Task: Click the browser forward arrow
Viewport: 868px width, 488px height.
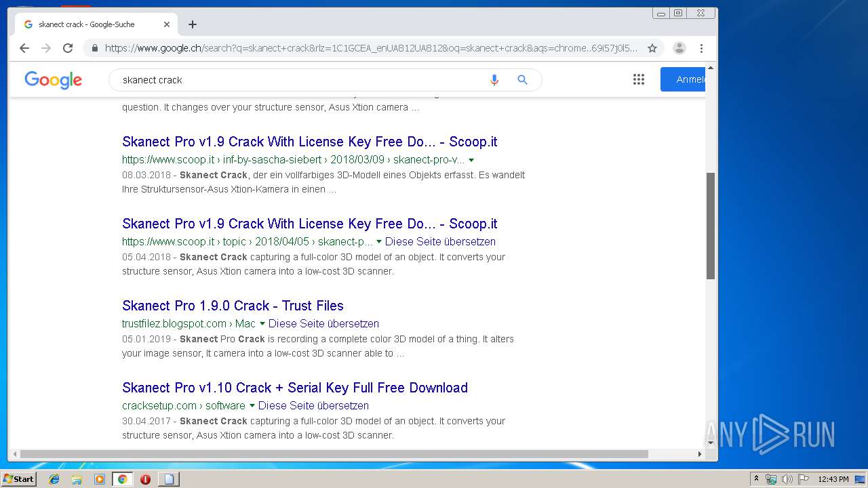Action: 46,48
